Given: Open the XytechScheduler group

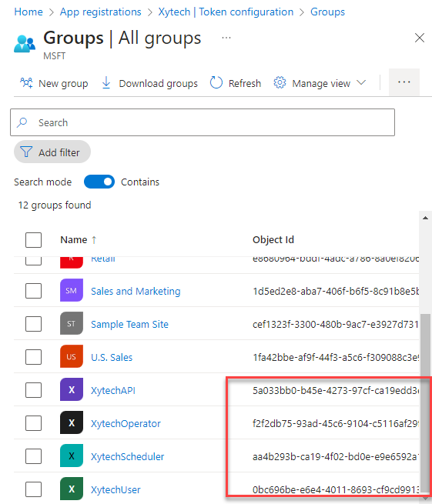Looking at the screenshot, I should [127, 457].
